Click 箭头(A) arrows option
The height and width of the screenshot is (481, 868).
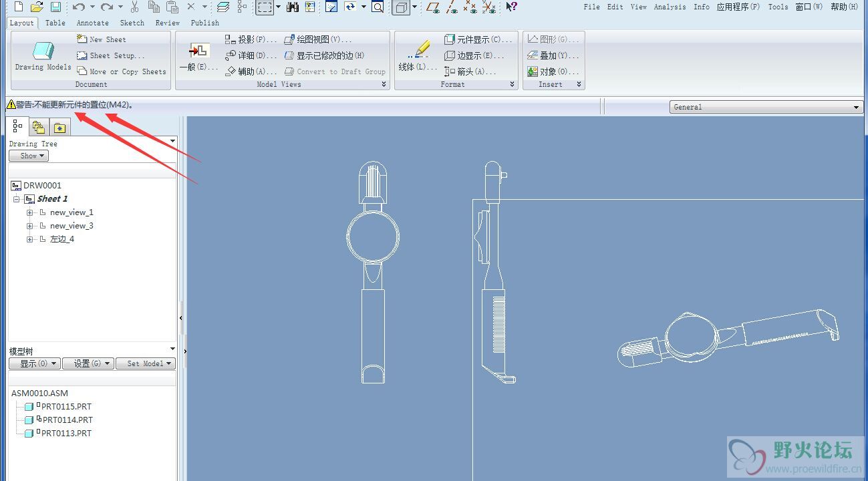470,71
